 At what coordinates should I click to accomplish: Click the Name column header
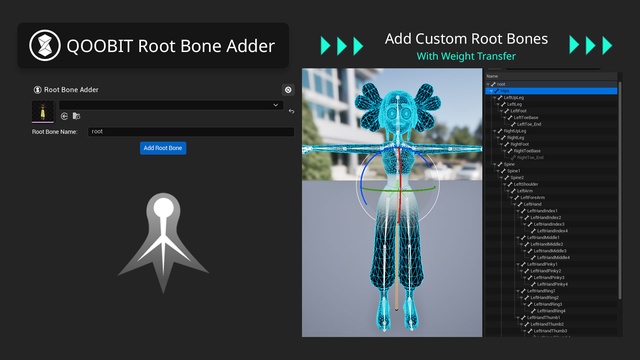pyautogui.click(x=492, y=76)
